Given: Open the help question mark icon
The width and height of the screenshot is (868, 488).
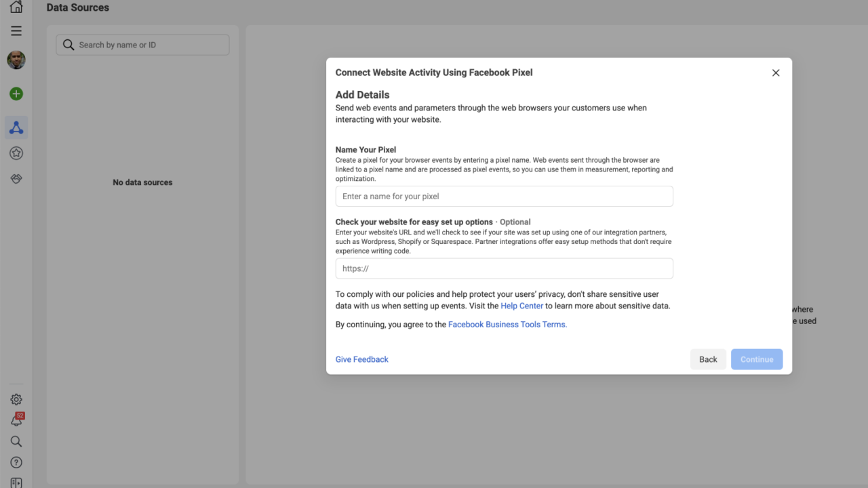Looking at the screenshot, I should click(16, 462).
